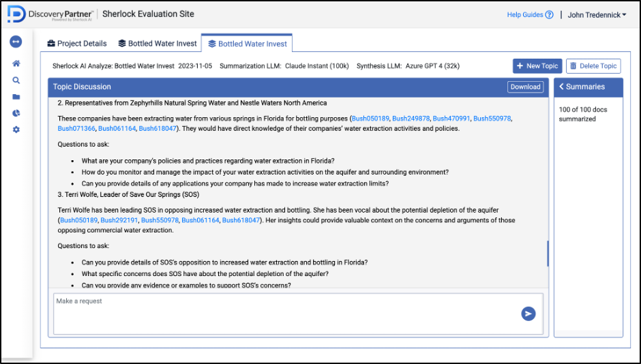
Task: Open Bush061164 link in Zephyrhills paragraph
Action: (117, 128)
